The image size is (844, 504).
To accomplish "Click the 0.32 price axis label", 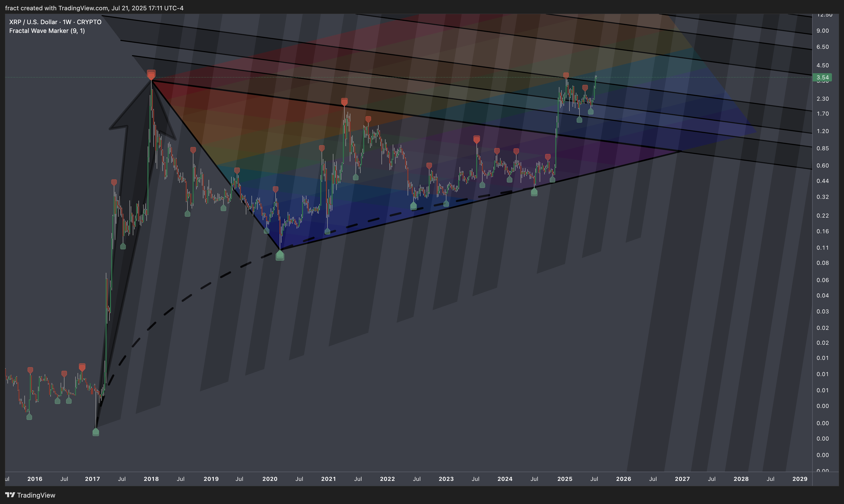I will tap(823, 197).
